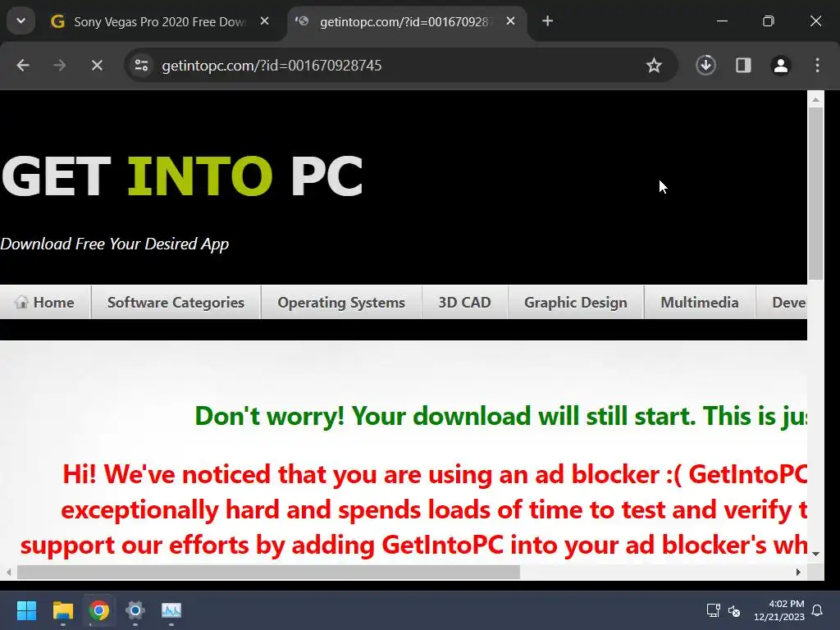Viewport: 840px width, 630px height.
Task: Open Software Categories menu
Action: tap(176, 302)
